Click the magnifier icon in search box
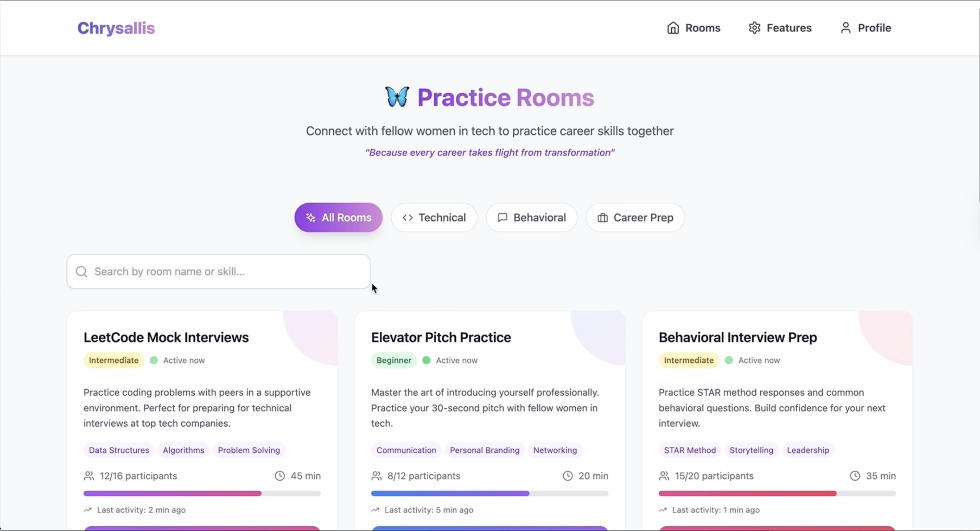The width and height of the screenshot is (980, 531). coord(82,271)
